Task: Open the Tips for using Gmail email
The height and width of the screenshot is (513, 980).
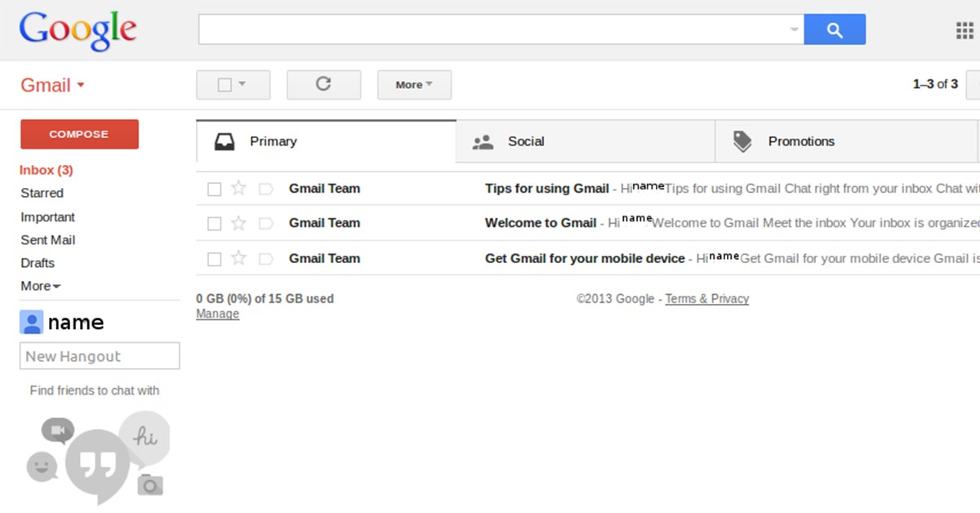Action: click(588, 189)
